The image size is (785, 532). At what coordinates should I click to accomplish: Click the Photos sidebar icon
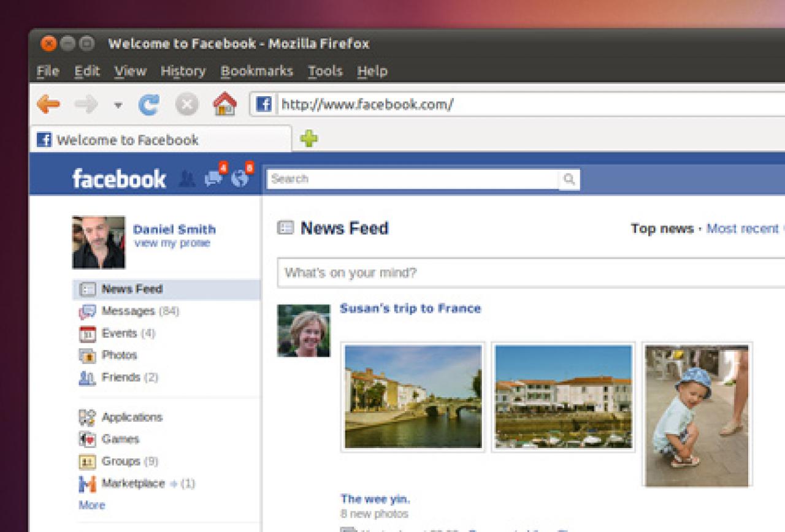point(88,355)
